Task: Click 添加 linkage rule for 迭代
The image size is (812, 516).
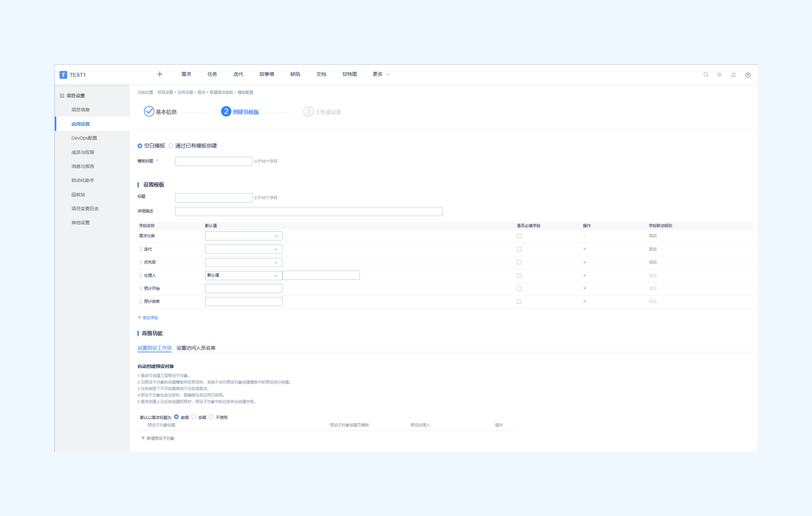Action: 653,249
